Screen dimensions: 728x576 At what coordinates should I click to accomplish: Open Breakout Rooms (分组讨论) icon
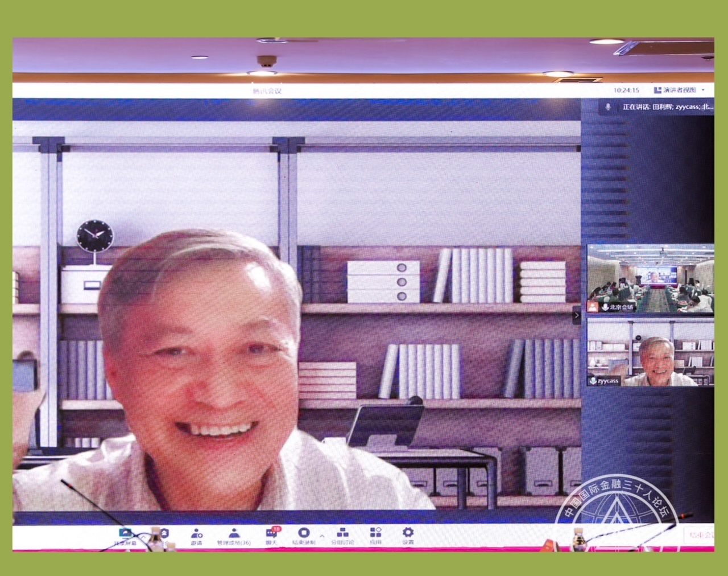pyautogui.click(x=342, y=534)
